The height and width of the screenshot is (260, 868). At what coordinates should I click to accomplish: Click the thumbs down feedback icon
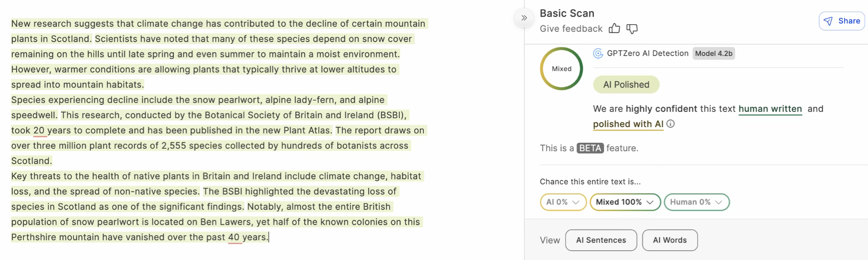pyautogui.click(x=632, y=28)
